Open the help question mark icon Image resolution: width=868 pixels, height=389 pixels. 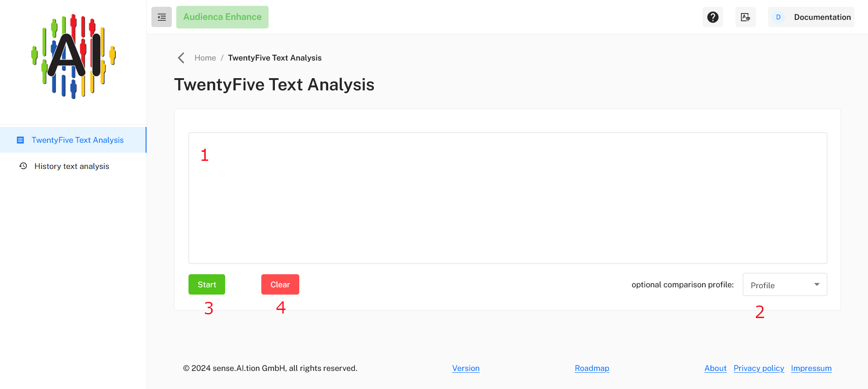click(712, 17)
